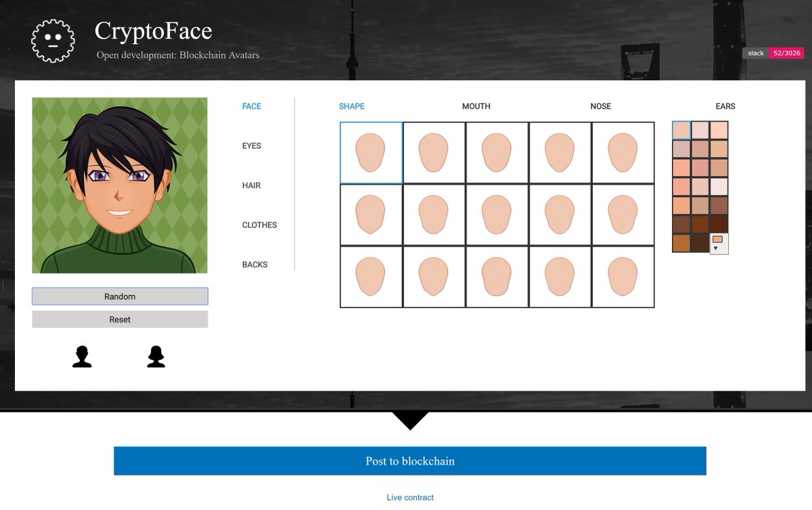The height and width of the screenshot is (510, 812).
Task: Switch to the EARS sub-tab
Action: click(x=725, y=106)
